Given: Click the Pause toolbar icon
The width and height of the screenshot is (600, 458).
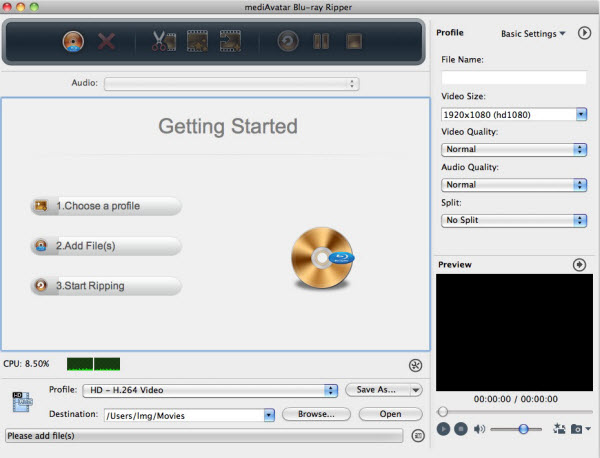Looking at the screenshot, I should tap(321, 41).
